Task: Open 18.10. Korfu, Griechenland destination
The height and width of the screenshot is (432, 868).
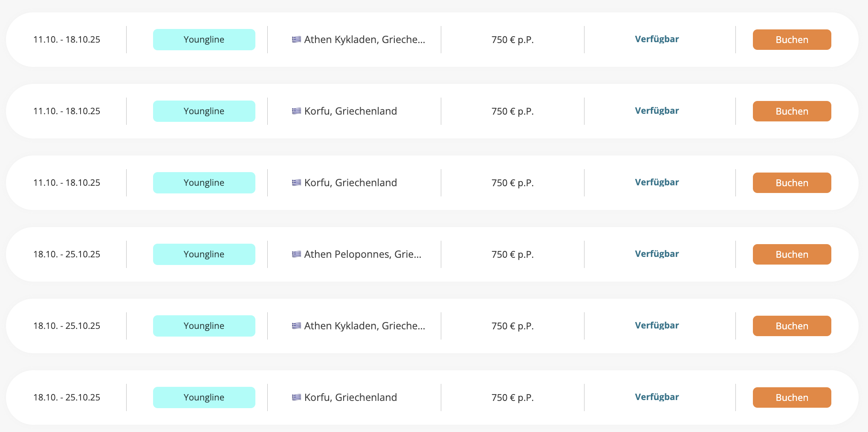Action: click(350, 397)
